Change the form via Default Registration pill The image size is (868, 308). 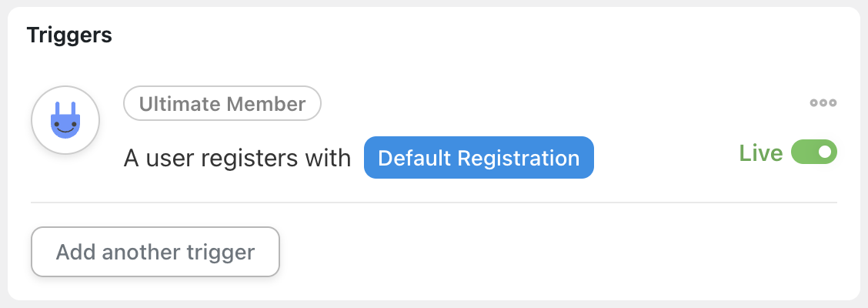(479, 158)
